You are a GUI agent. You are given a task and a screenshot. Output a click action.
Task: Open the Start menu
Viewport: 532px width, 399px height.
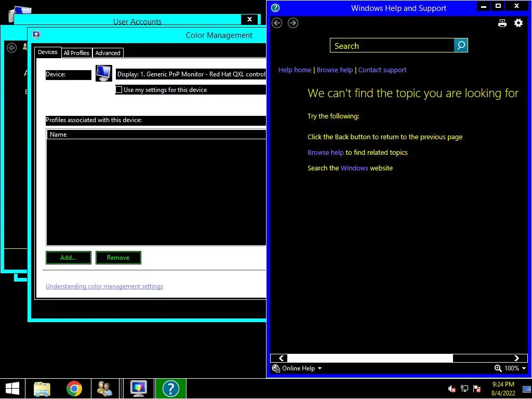[x=12, y=389]
